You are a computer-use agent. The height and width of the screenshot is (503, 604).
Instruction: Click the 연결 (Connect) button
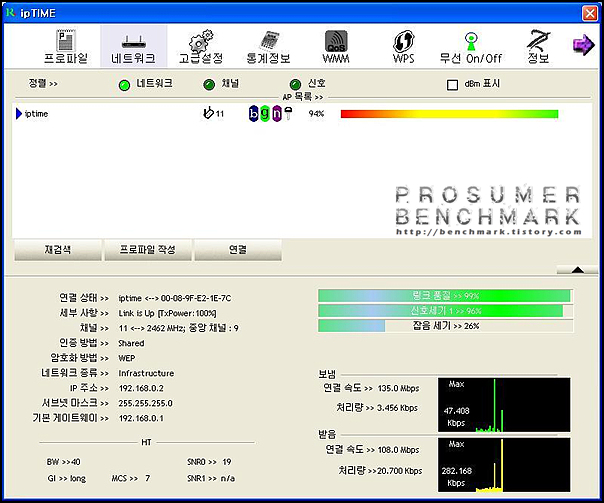pos(238,250)
